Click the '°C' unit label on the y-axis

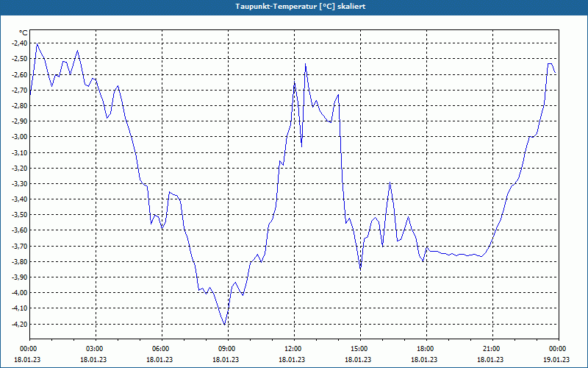pyautogui.click(x=24, y=33)
